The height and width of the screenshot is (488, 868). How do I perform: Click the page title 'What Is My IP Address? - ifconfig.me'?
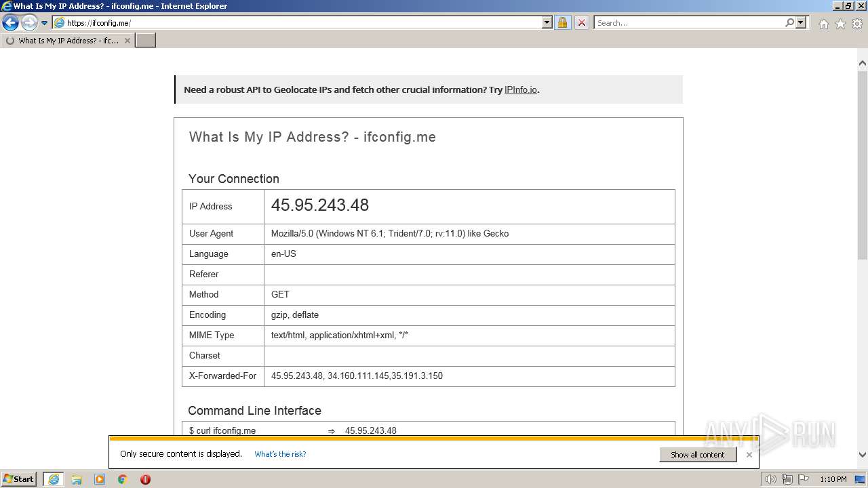[x=312, y=137]
